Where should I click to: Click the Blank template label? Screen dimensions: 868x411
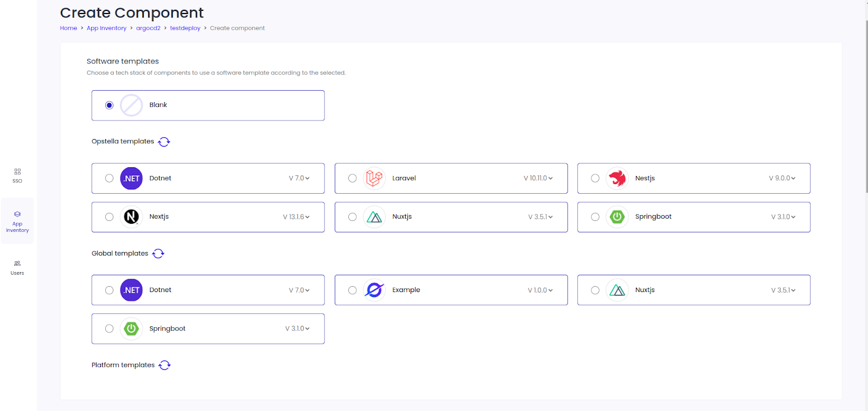(158, 105)
